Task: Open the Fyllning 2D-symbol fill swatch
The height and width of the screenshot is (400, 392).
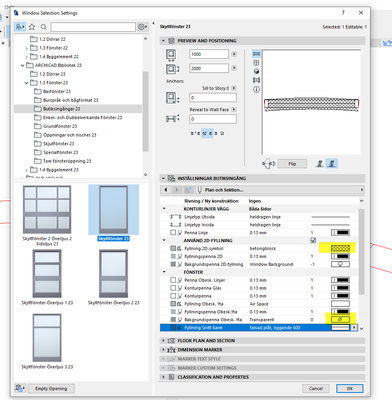Action: pyautogui.click(x=340, y=248)
